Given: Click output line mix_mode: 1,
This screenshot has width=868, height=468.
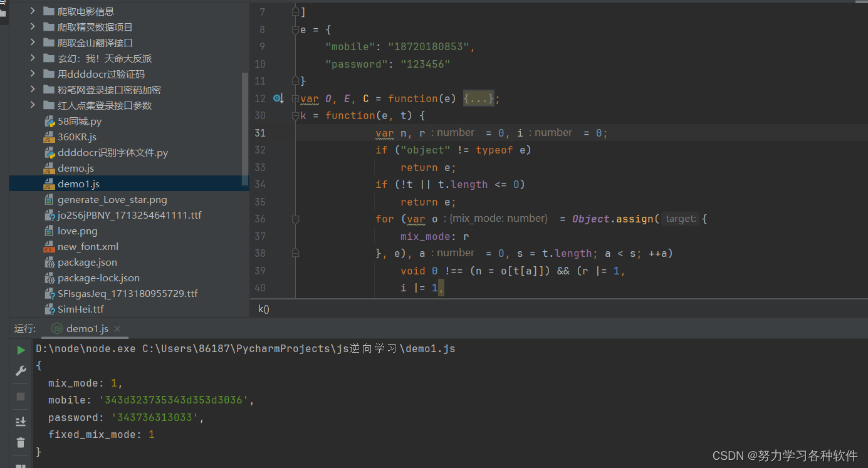Looking at the screenshot, I should pyautogui.click(x=86, y=383).
